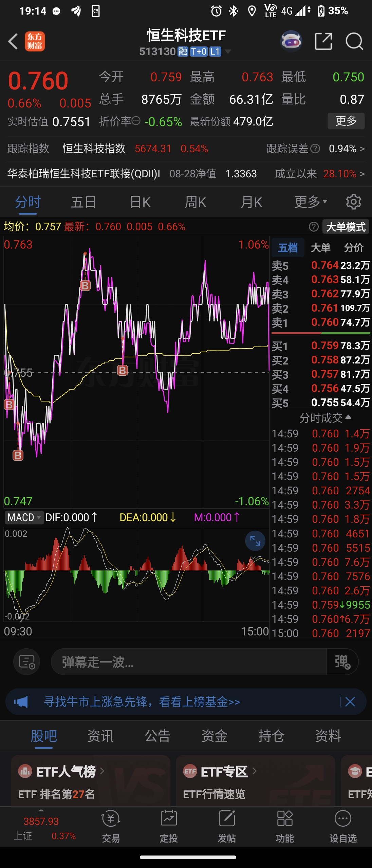Open ETF专区 card
The image size is (372, 868).
tap(256, 781)
